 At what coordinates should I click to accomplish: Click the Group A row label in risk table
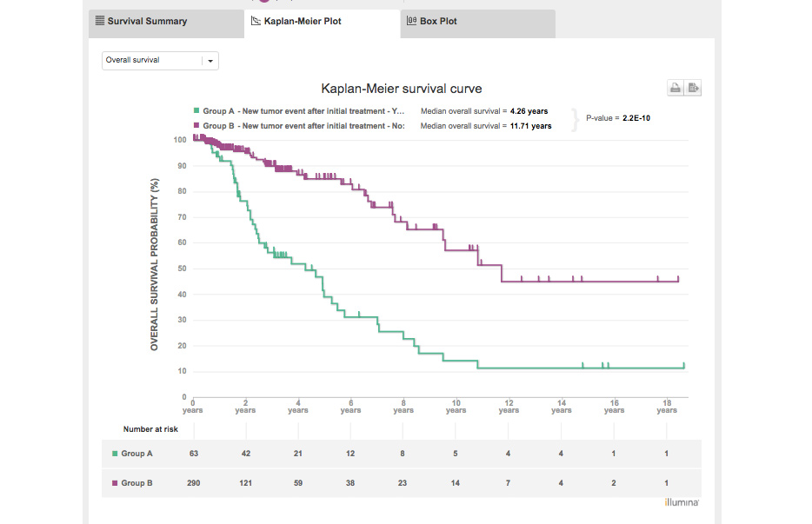point(136,454)
